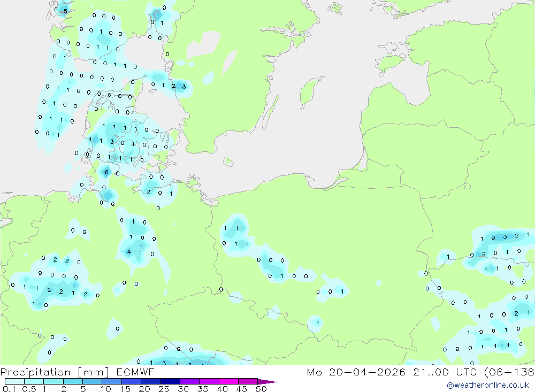
Task: Click the '(06+138' forecast offset text
Action: tap(509, 372)
